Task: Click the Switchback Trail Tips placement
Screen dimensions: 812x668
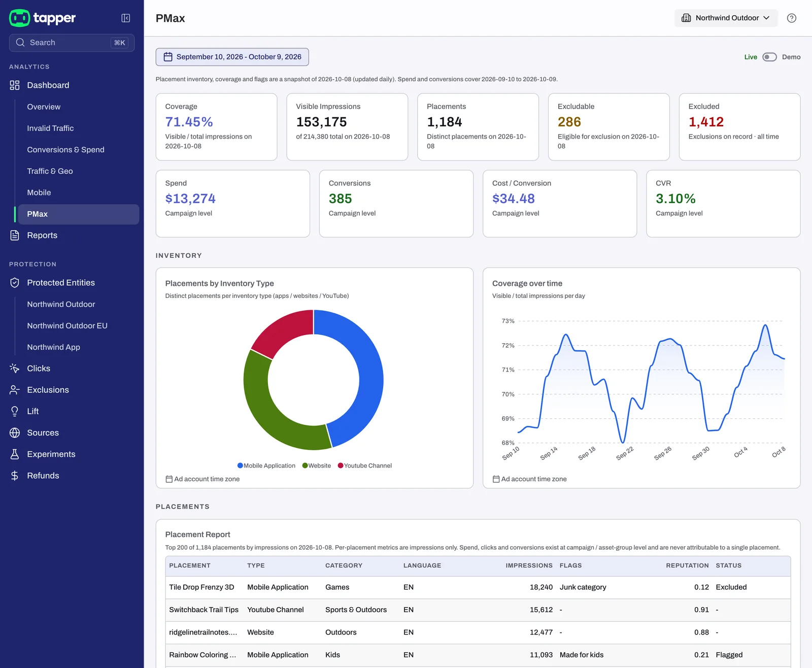Action: click(x=204, y=610)
